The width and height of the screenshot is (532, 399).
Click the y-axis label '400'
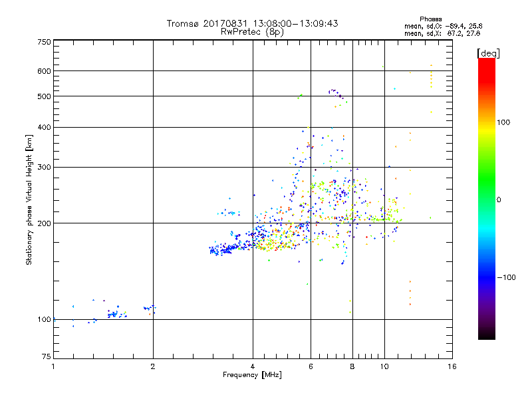click(x=44, y=128)
